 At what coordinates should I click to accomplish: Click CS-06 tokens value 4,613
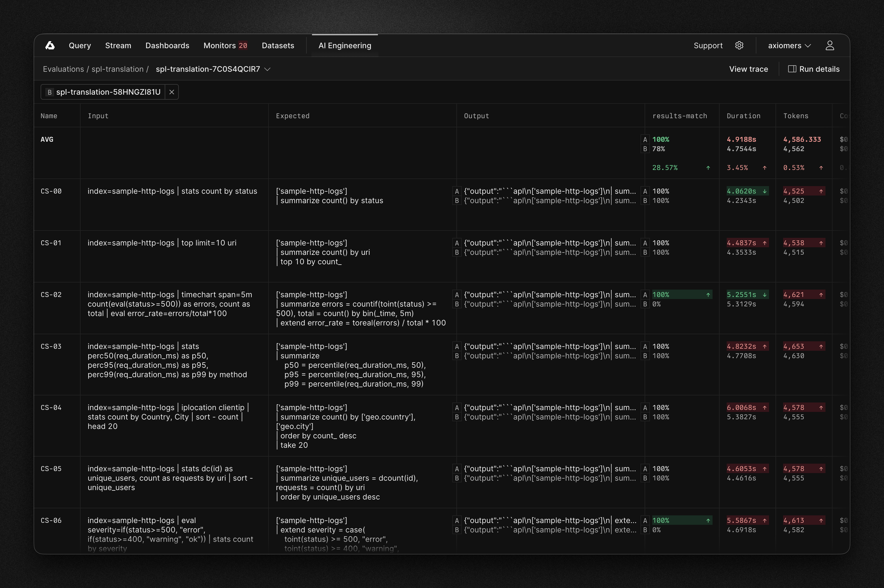click(804, 520)
